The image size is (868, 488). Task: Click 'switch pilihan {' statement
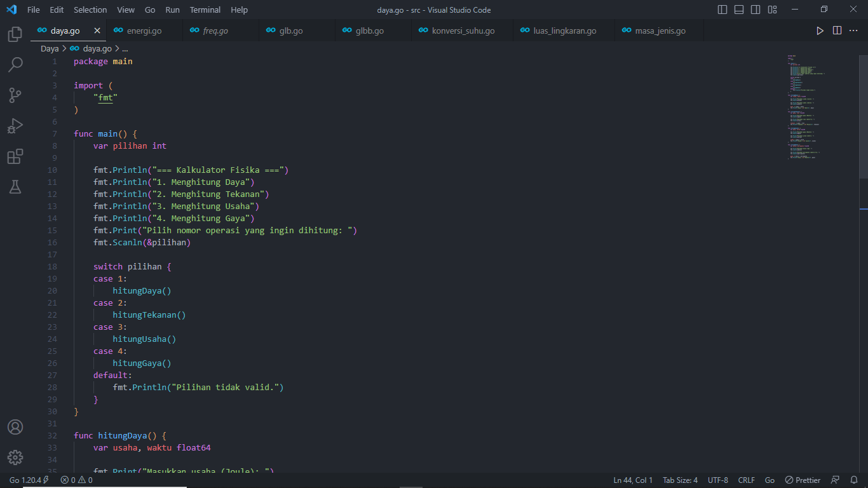click(132, 267)
